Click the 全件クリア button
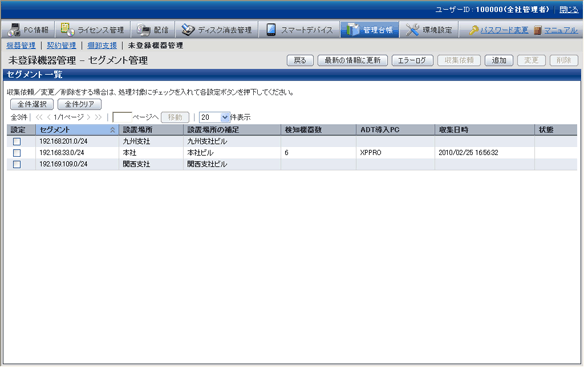584x367 pixels. click(x=79, y=104)
